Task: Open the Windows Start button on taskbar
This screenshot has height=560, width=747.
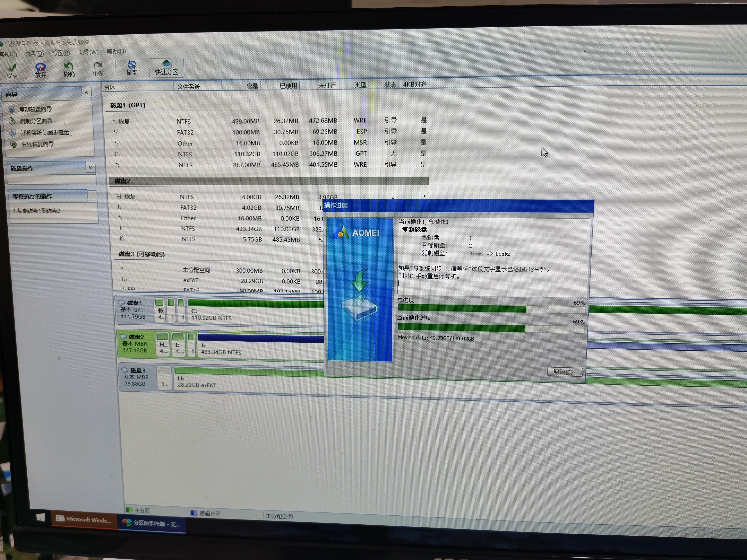Action: (x=41, y=517)
